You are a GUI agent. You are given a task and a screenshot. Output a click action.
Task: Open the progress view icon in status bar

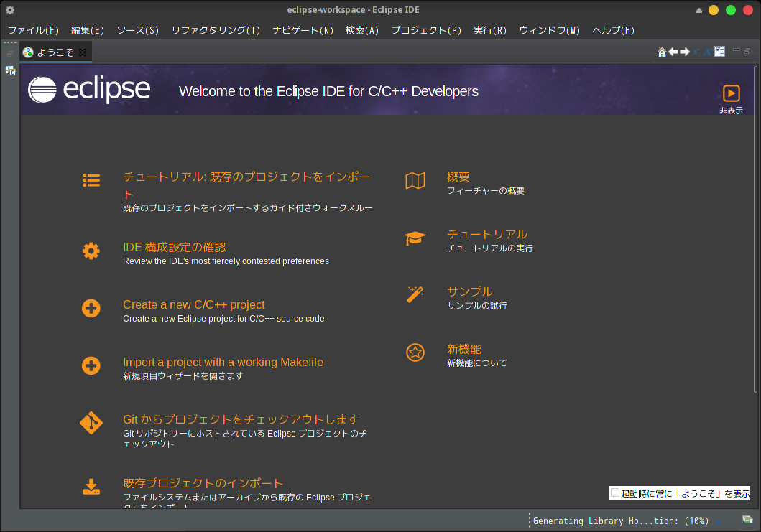tap(747, 520)
